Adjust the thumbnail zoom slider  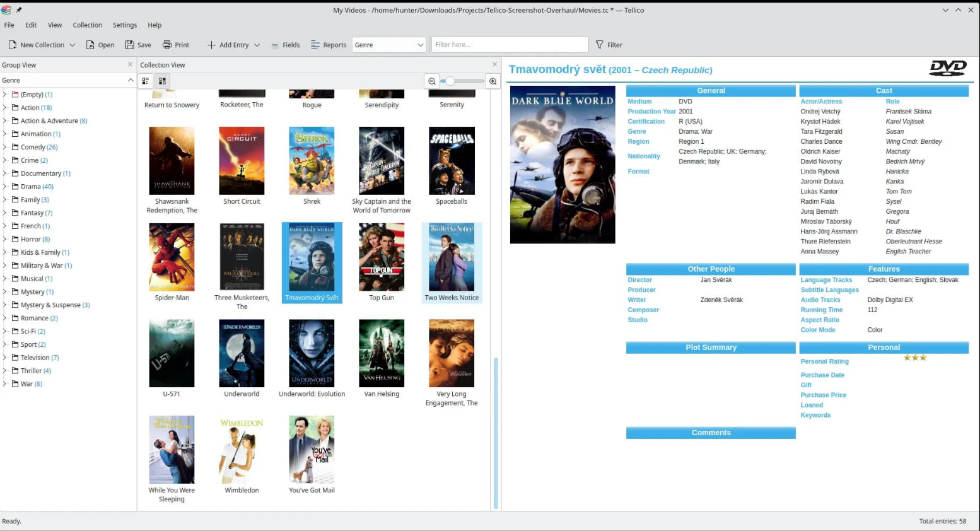[462, 81]
